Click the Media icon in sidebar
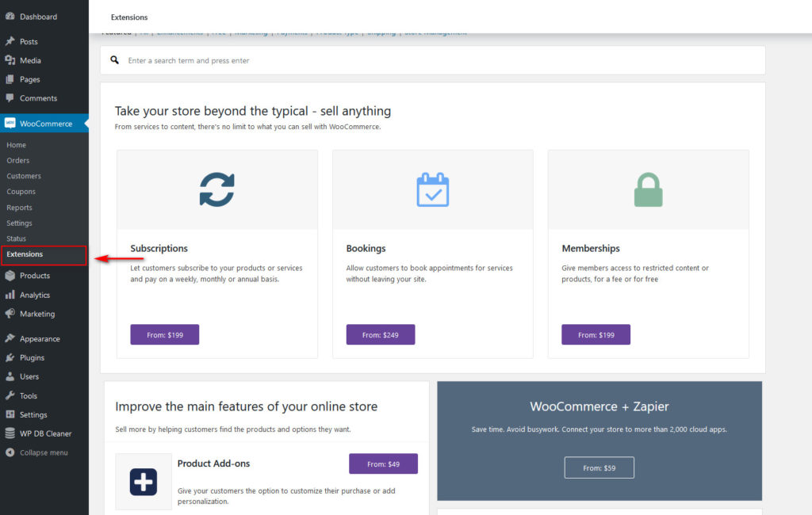This screenshot has height=515, width=812. (x=10, y=60)
